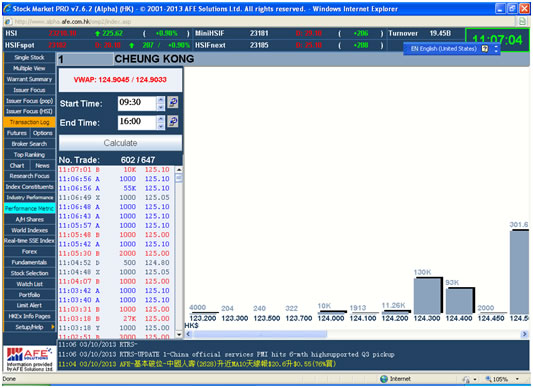This screenshot has height=388, width=533.
Task: Click the 93K bar at 124.400
Action: pyautogui.click(x=460, y=301)
